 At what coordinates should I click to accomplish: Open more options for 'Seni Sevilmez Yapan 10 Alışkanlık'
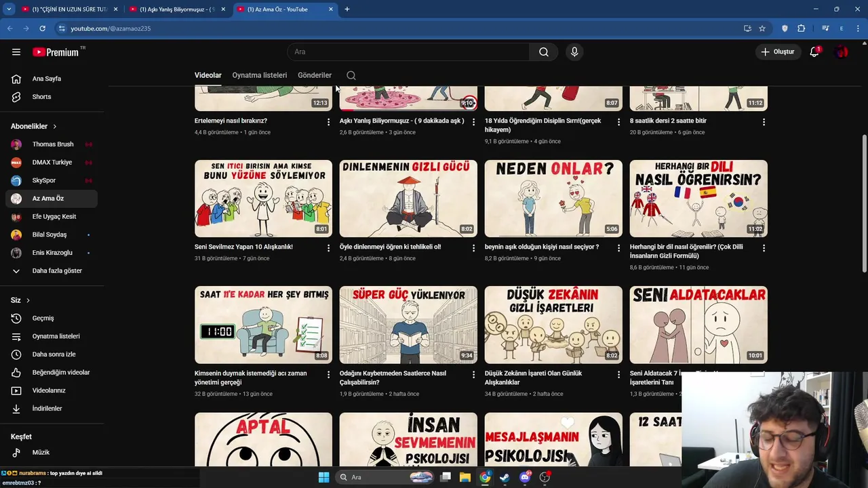pyautogui.click(x=328, y=248)
